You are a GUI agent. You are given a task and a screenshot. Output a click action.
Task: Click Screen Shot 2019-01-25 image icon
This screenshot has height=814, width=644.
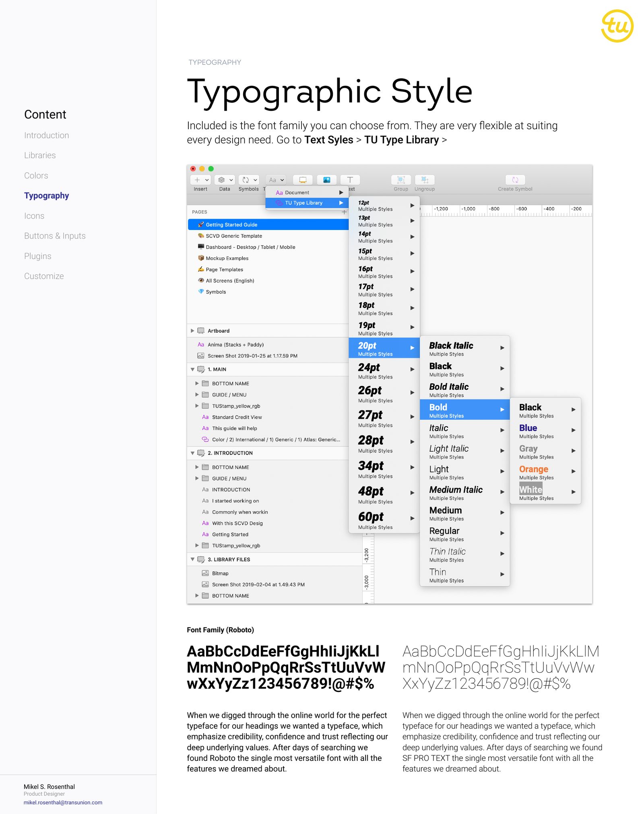[201, 356]
